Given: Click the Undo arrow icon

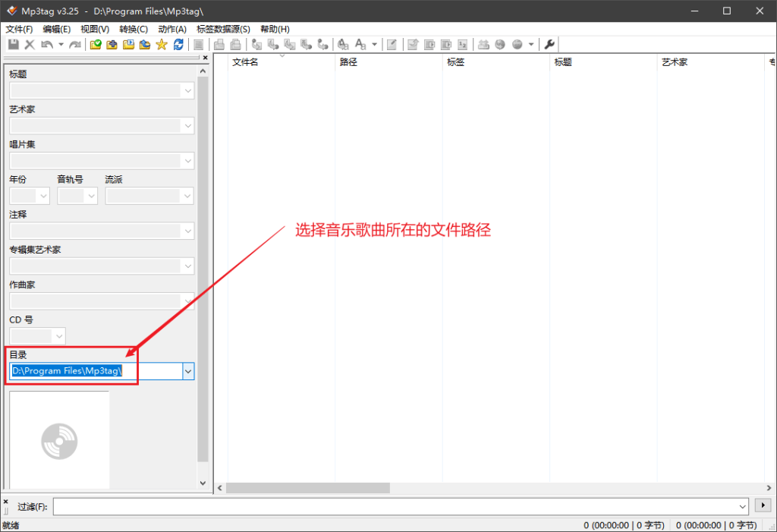Looking at the screenshot, I should pos(47,45).
